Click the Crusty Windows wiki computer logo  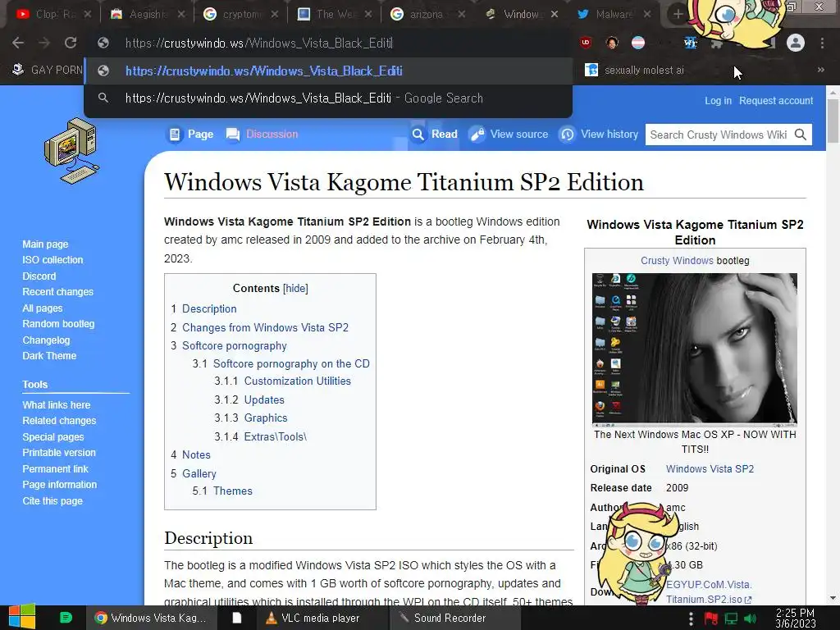[x=72, y=151]
